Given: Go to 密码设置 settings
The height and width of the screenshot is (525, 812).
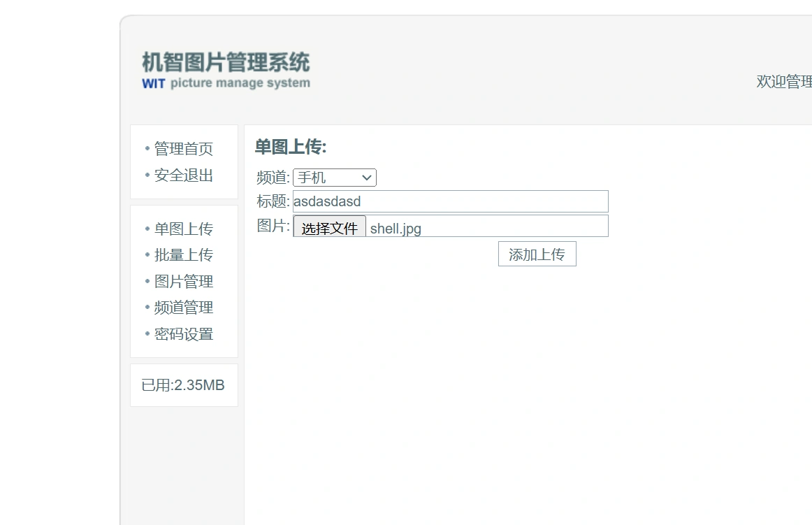Looking at the screenshot, I should (183, 334).
